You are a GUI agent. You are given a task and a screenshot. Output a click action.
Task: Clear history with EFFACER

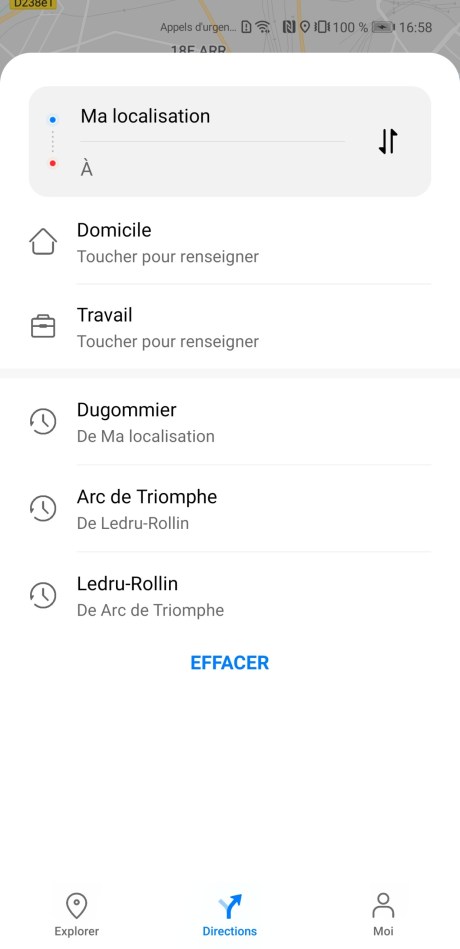pyautogui.click(x=230, y=663)
